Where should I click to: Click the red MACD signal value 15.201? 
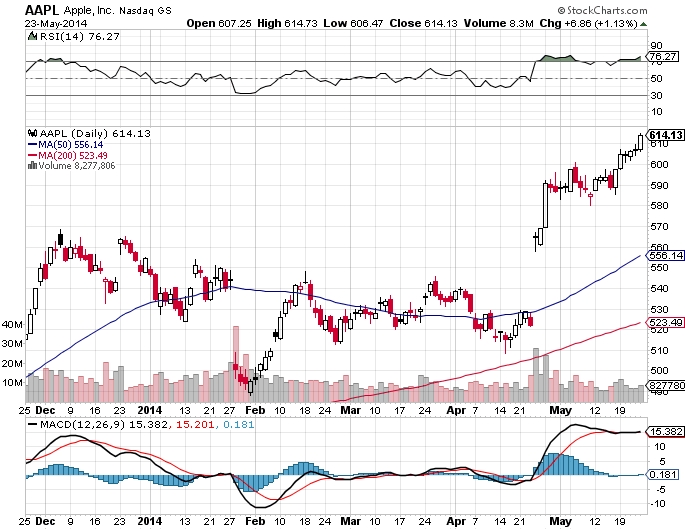195,425
